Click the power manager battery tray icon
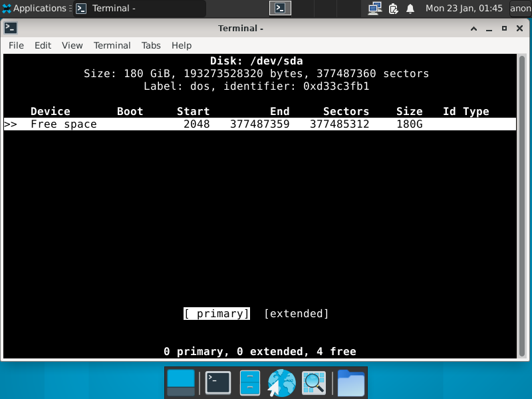 point(393,9)
